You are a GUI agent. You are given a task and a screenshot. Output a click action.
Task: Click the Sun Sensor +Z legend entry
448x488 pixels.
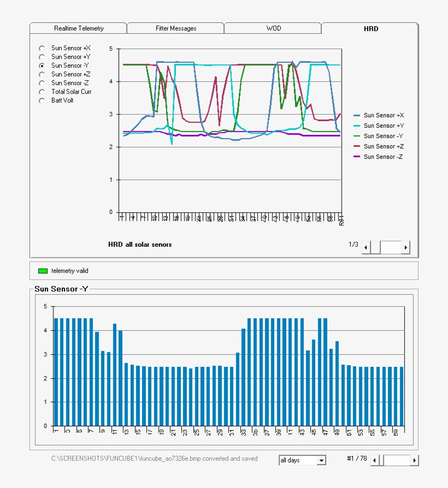[x=379, y=146]
